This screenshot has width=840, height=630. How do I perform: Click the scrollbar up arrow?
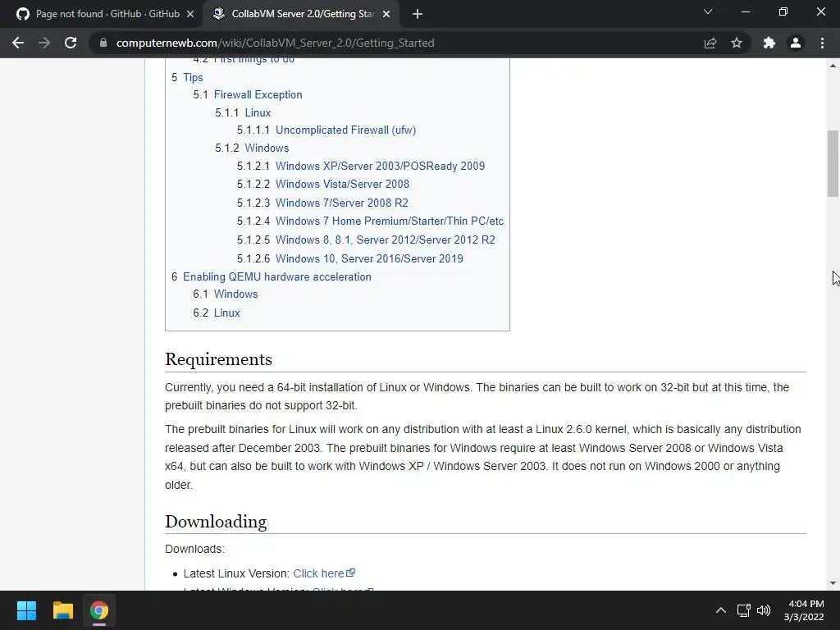(833, 66)
